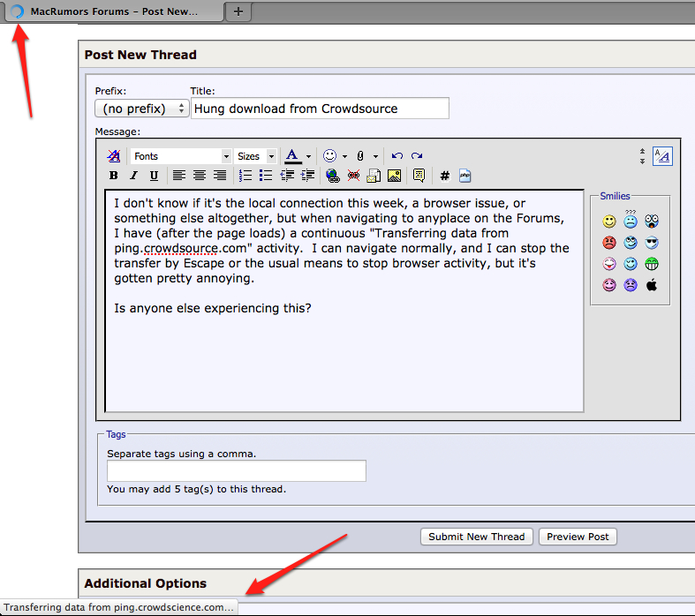Insert the pink tongue smiley
Image resolution: width=695 pixels, height=616 pixels.
pyautogui.click(x=609, y=264)
